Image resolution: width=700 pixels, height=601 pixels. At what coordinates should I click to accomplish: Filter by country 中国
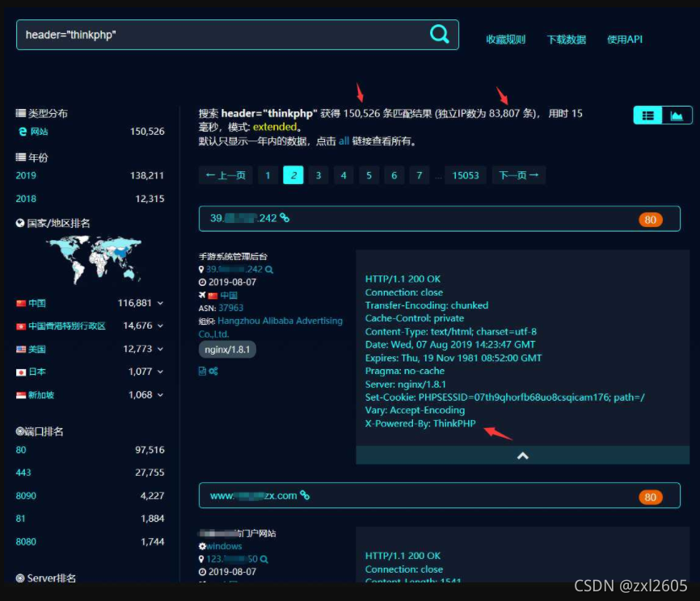tap(36, 304)
